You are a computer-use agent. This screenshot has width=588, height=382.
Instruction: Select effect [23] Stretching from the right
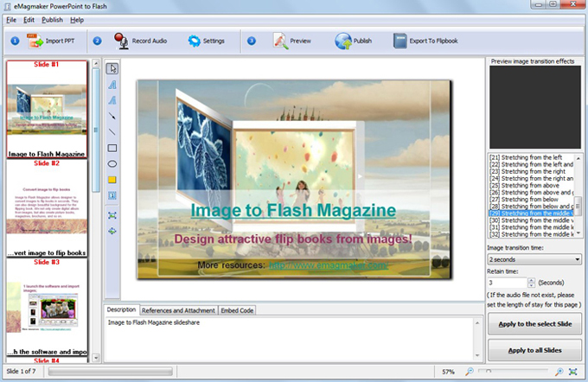pos(527,171)
